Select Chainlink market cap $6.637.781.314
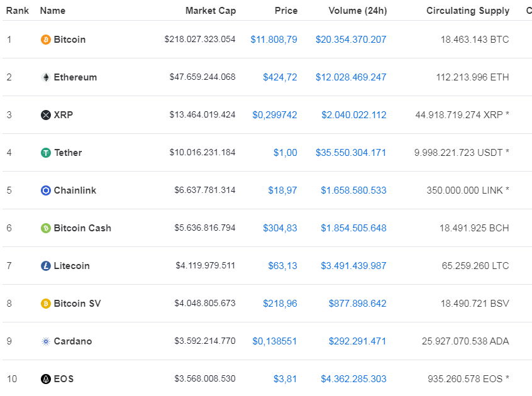This screenshot has height=396, width=532. (205, 190)
